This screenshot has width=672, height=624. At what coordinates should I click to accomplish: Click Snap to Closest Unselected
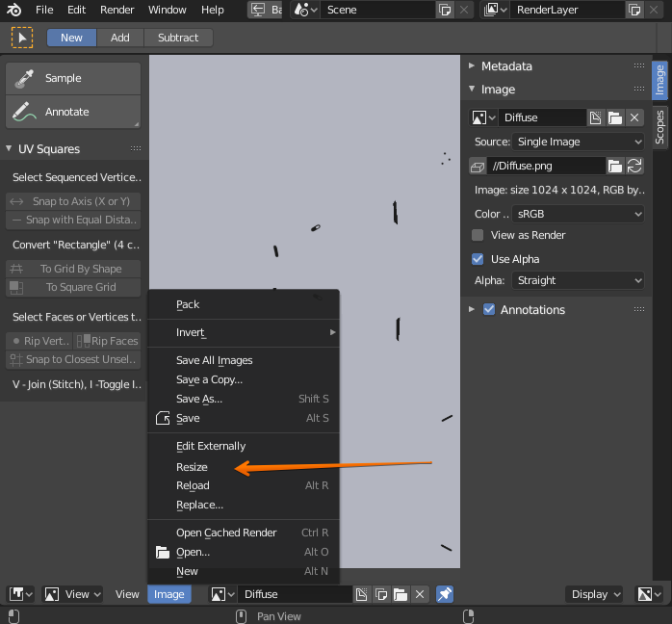tap(73, 359)
